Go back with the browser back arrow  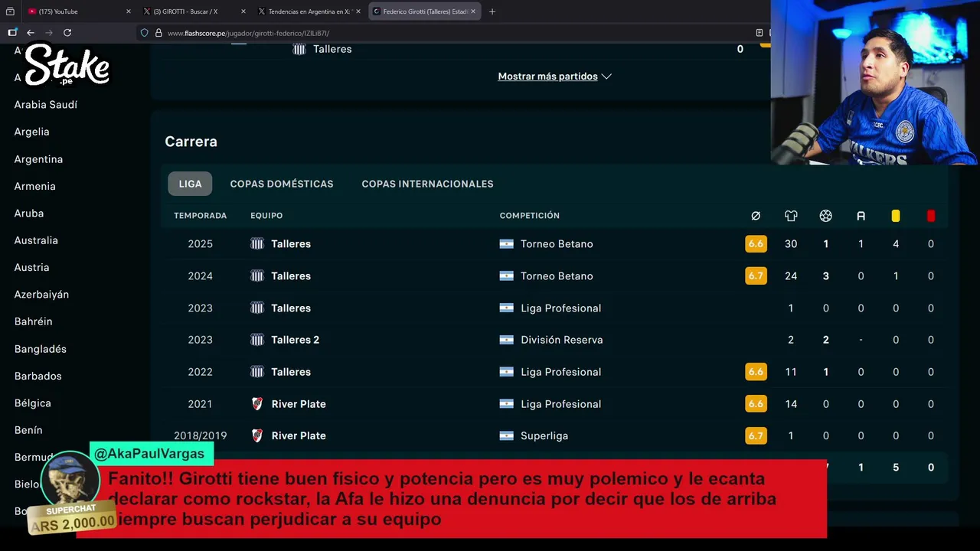[31, 33]
